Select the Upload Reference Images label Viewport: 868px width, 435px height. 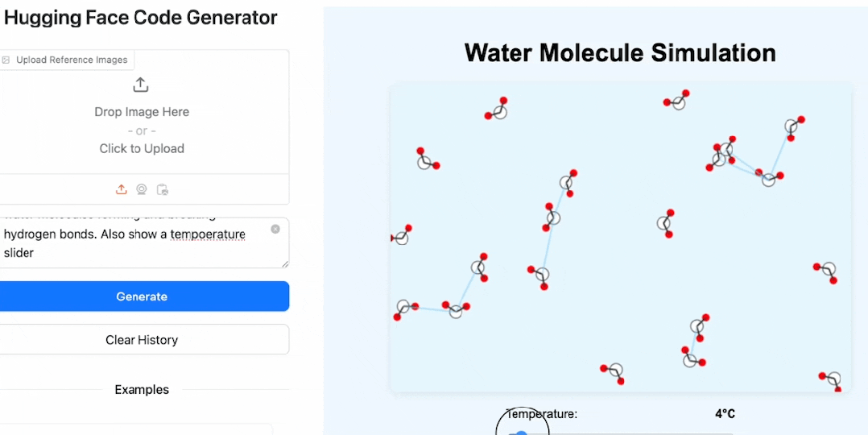point(72,60)
